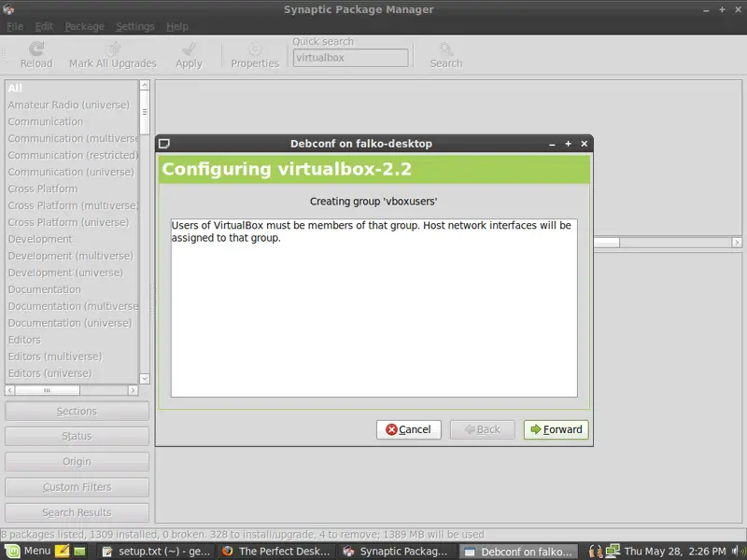Click the Search toolbar icon
The height and width of the screenshot is (560, 747).
tap(445, 49)
